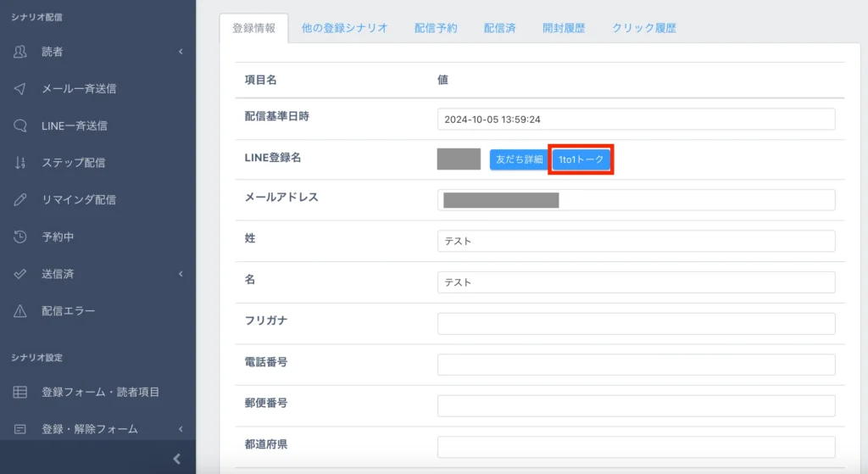This screenshot has height=474, width=868.
Task: Click the 名 input field
Action: click(636, 282)
